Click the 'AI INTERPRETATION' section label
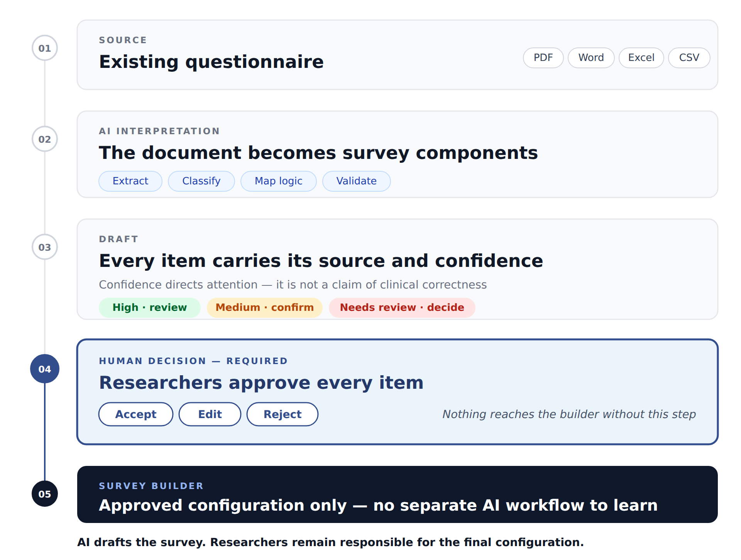The image size is (741, 560). pos(159,131)
